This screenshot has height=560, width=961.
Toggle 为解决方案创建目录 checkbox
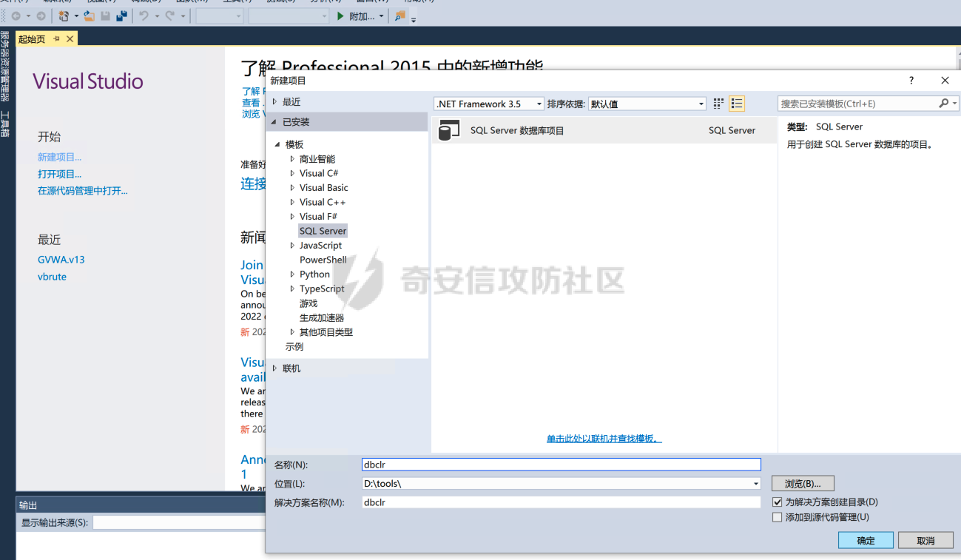point(777,502)
